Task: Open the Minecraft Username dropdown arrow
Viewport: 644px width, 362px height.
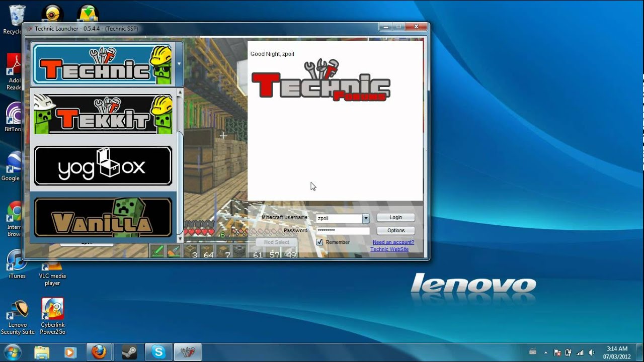Action: coord(366,218)
